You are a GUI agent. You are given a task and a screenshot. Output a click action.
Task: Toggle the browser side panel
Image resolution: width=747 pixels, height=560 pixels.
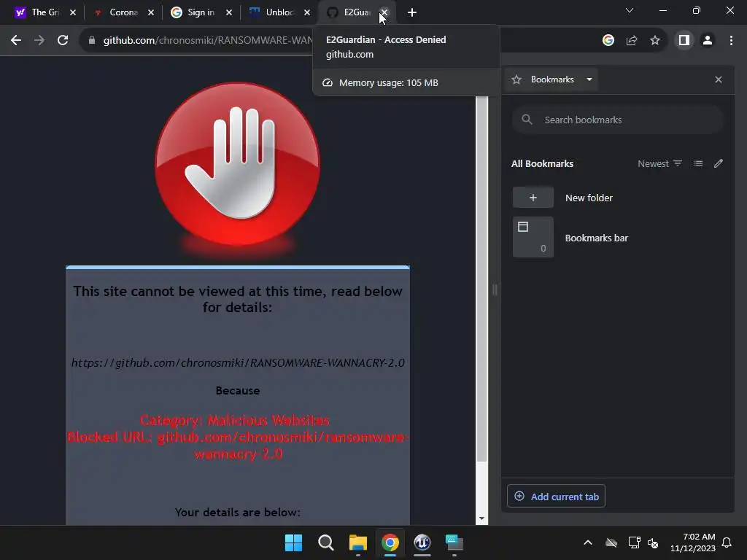(x=684, y=41)
